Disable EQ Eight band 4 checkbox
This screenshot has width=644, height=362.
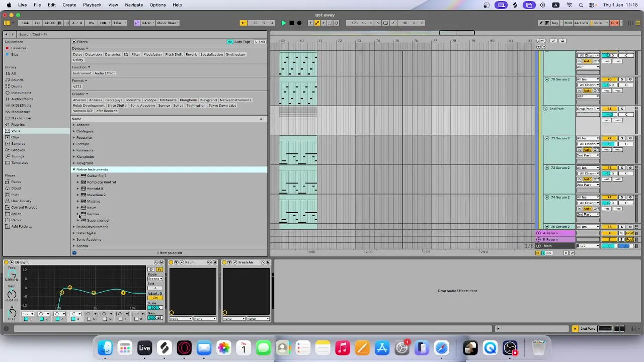pos(73,319)
